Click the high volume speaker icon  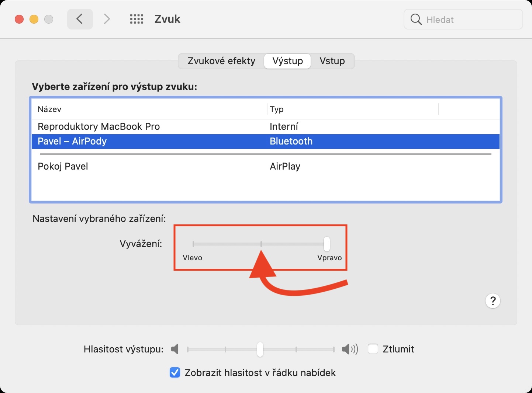349,349
